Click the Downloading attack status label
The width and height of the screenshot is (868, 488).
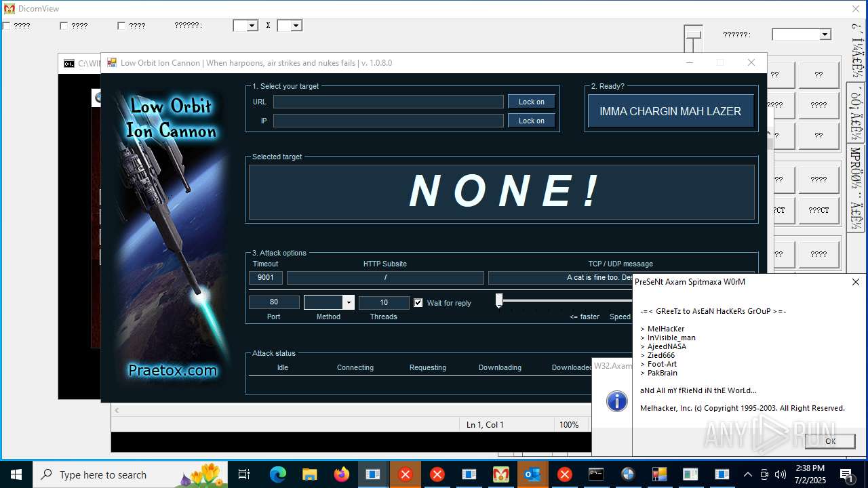(500, 367)
